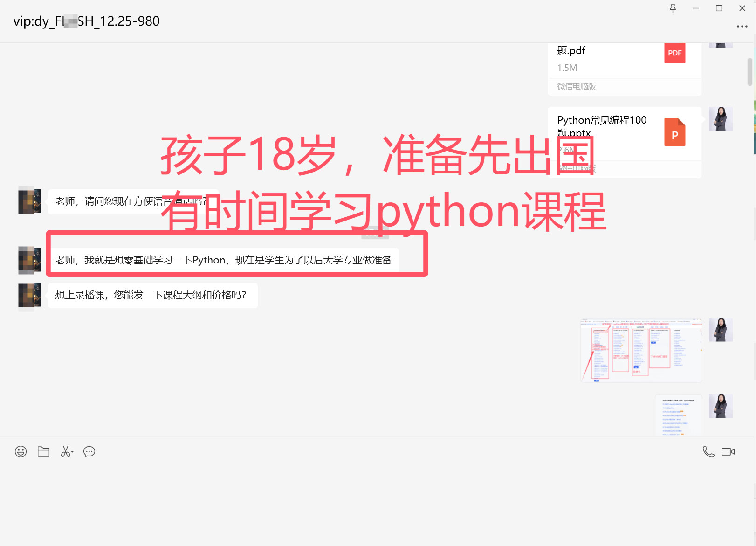Open the PDF file attachment

624,61
